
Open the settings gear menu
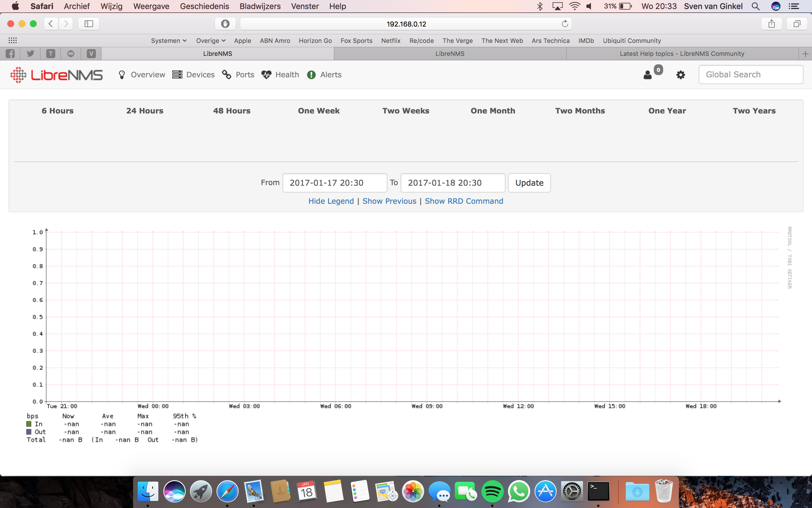pos(680,75)
